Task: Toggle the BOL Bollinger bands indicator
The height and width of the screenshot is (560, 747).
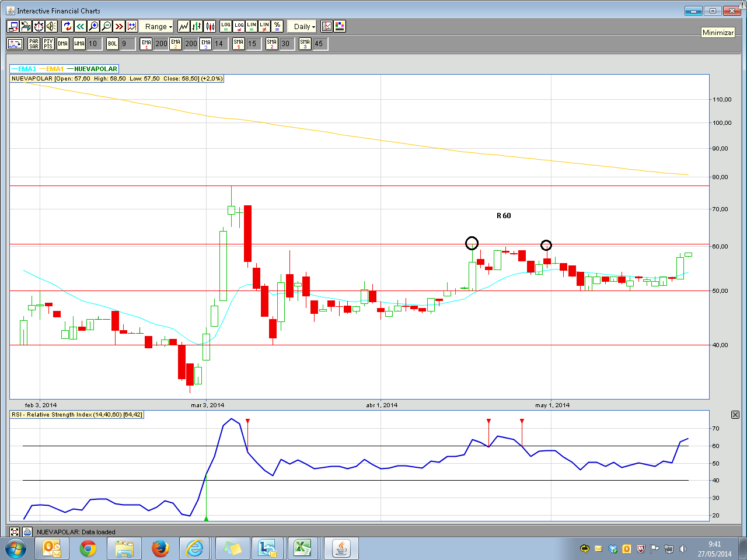Action: point(113,44)
